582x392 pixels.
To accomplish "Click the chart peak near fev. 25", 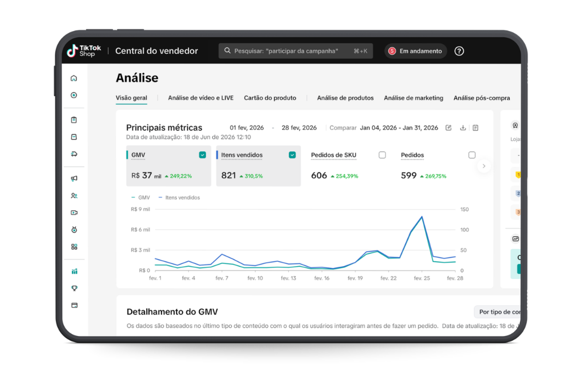I will [x=422, y=216].
